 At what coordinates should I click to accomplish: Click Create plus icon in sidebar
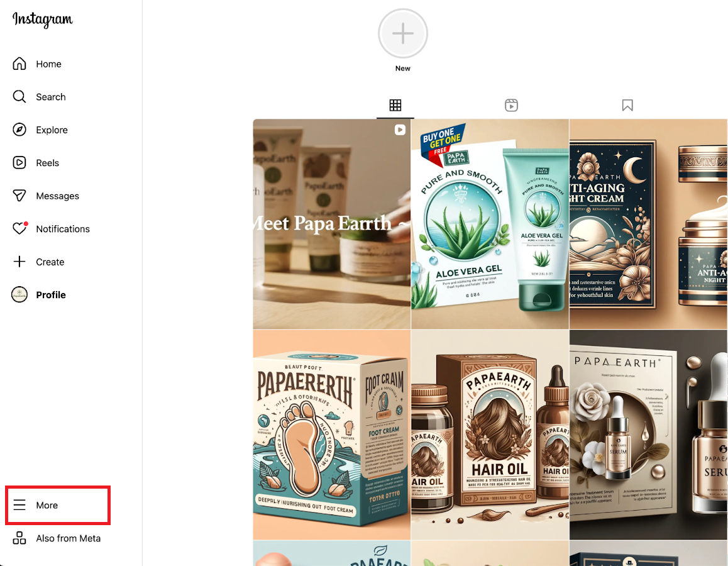point(19,262)
